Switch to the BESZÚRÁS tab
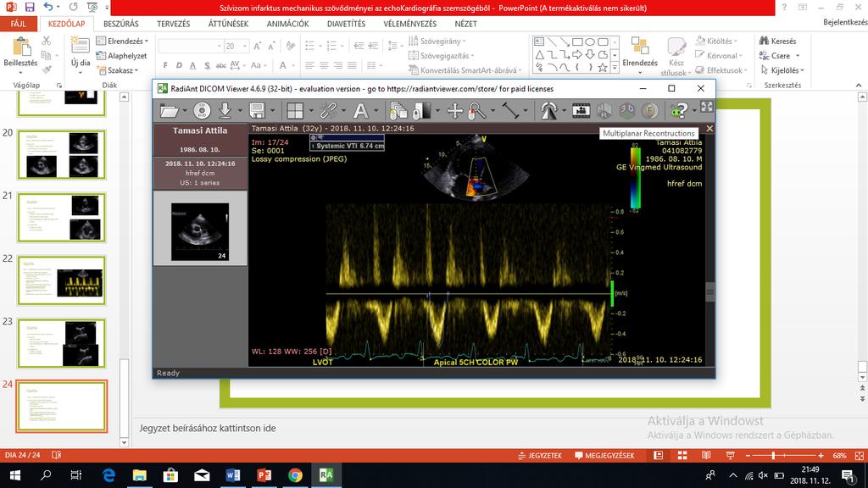This screenshot has width=868, height=488. [x=120, y=24]
